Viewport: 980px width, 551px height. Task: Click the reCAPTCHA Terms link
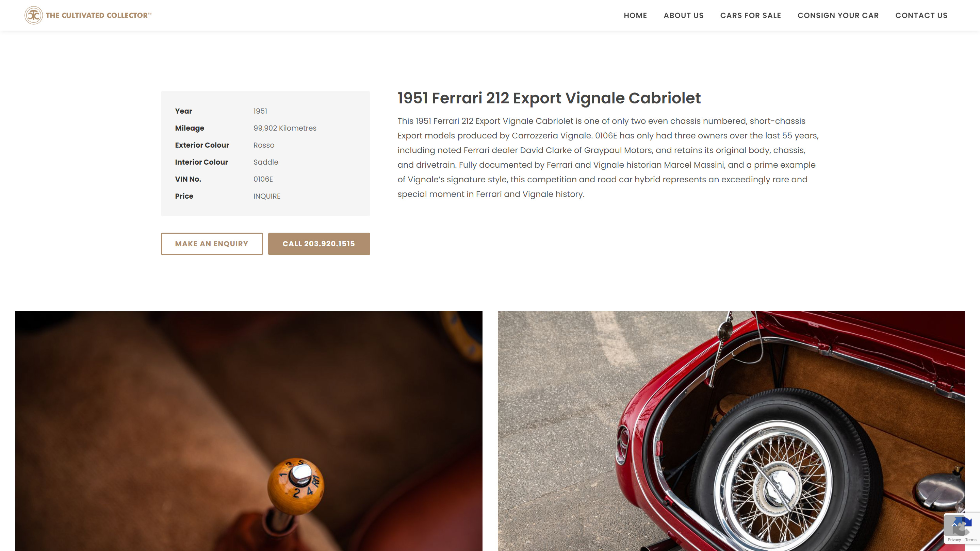click(x=970, y=539)
